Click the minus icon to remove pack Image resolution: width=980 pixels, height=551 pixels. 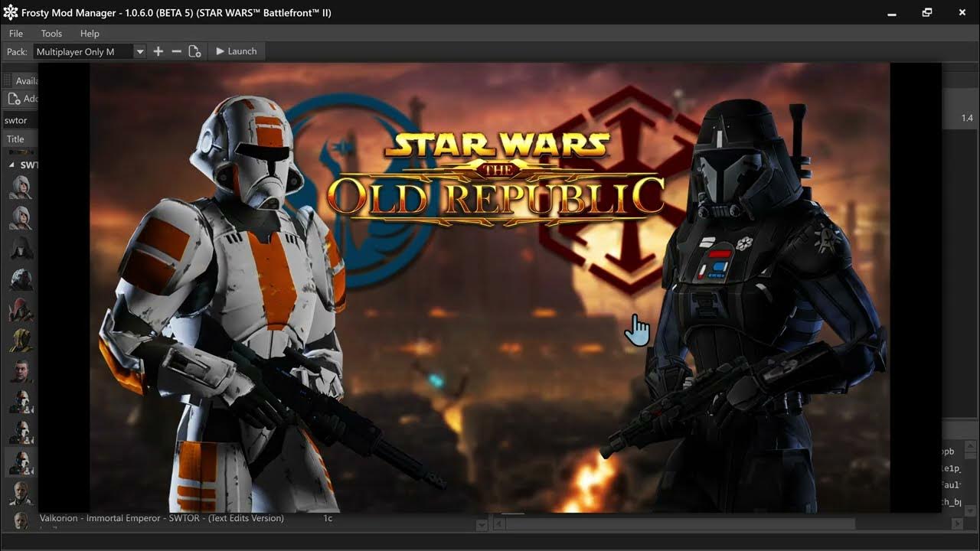[x=176, y=51]
